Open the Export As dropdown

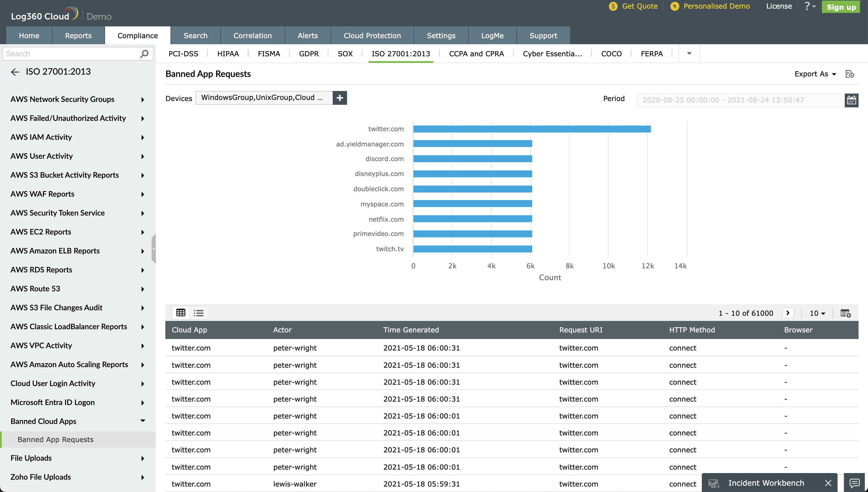point(815,74)
